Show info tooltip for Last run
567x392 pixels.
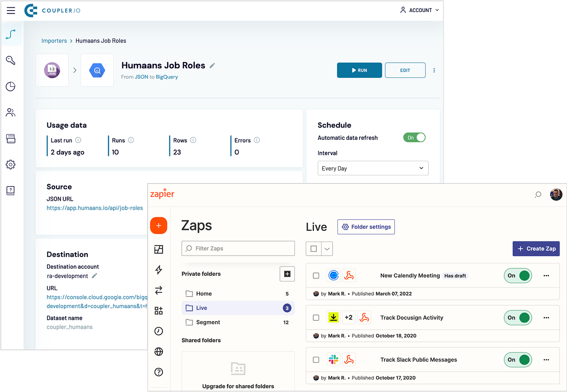tap(78, 140)
